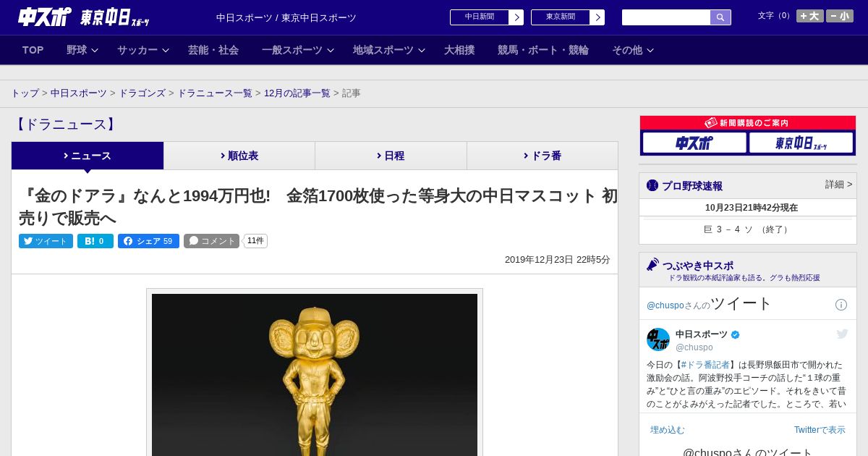Expand the 一般スポーツ menu chevron

click(331, 51)
